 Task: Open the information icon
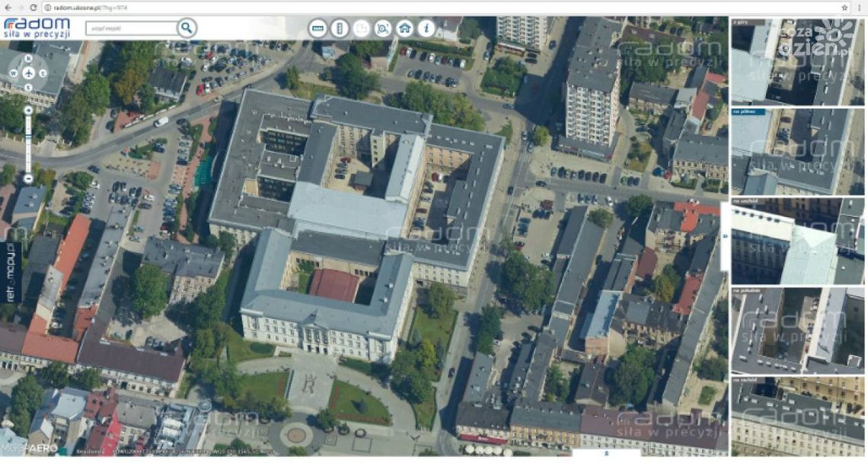click(x=426, y=28)
